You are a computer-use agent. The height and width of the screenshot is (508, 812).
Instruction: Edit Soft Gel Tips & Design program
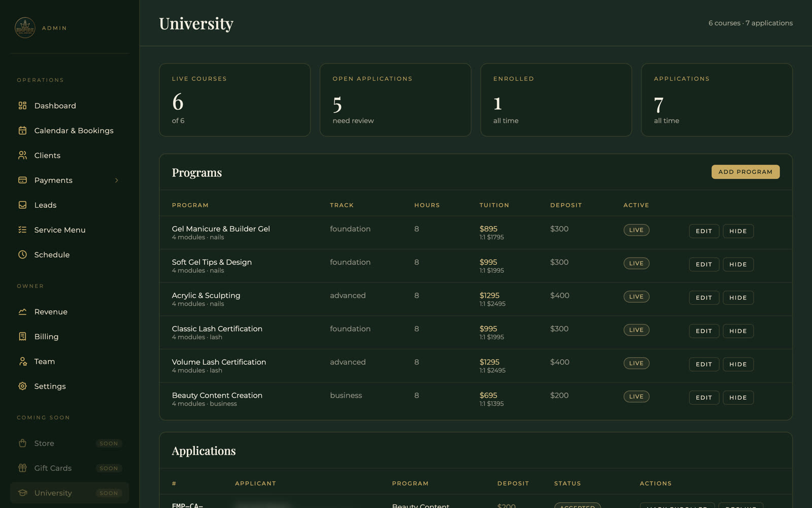(704, 265)
